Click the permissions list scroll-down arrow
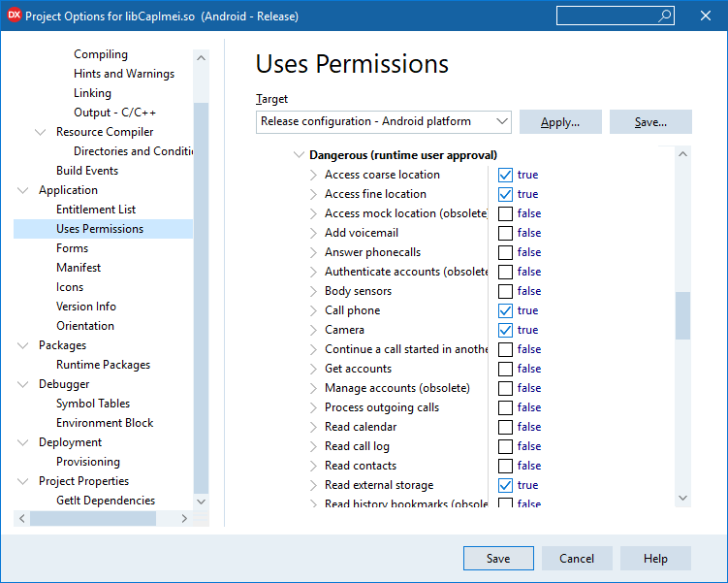This screenshot has width=728, height=583. tap(683, 498)
